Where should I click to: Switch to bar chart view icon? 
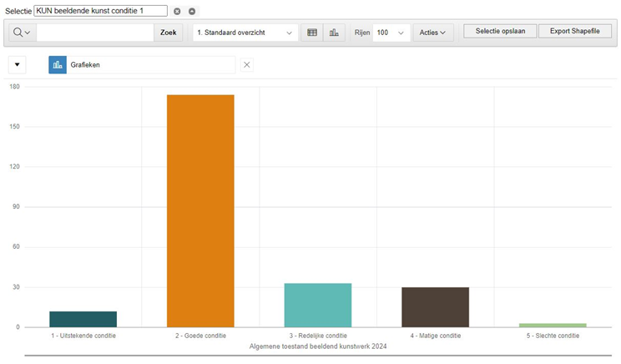click(334, 33)
